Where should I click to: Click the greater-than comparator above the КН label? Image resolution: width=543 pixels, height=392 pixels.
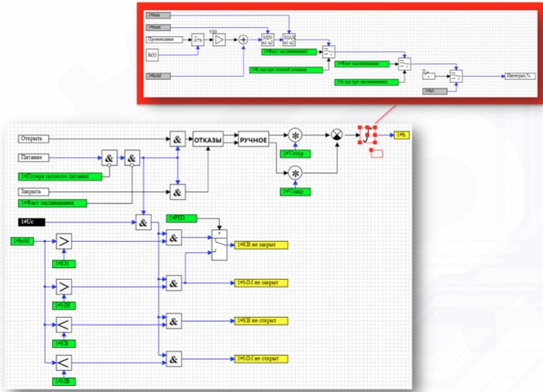coord(64,241)
